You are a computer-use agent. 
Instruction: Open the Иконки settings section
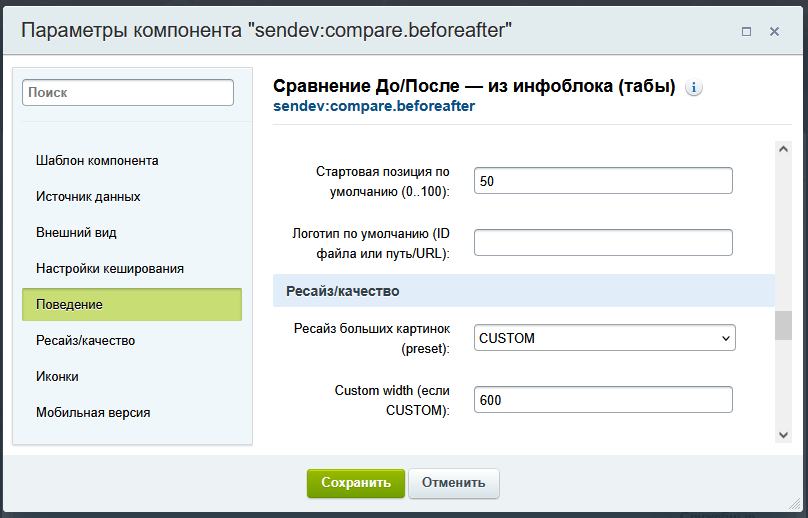(x=57, y=376)
